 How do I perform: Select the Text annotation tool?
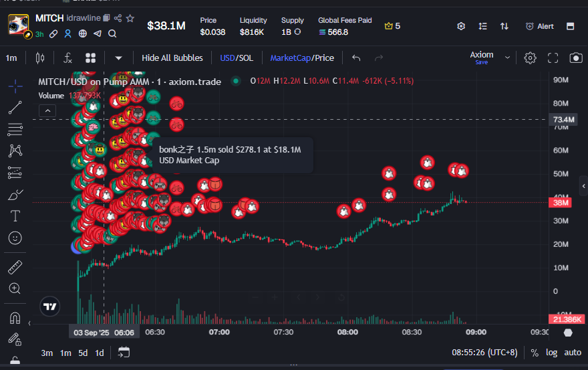(x=15, y=216)
